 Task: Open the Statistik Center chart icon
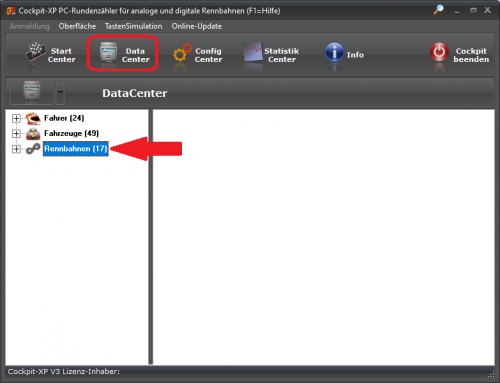(x=253, y=52)
